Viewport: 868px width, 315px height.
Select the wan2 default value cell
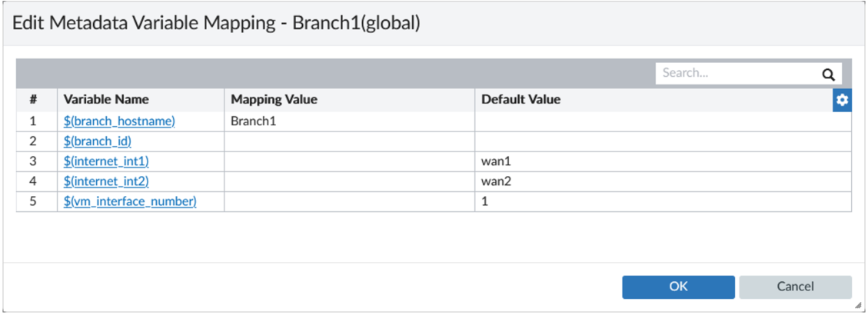pos(662,181)
